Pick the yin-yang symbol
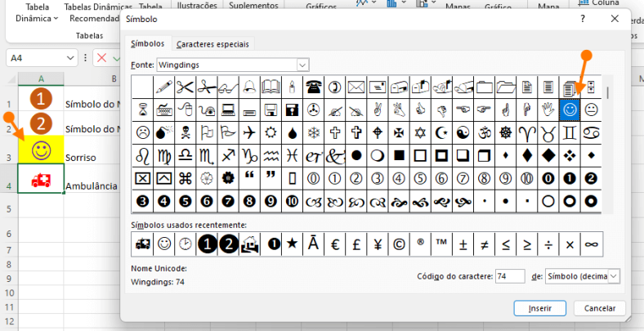The image size is (644, 331). click(x=463, y=132)
